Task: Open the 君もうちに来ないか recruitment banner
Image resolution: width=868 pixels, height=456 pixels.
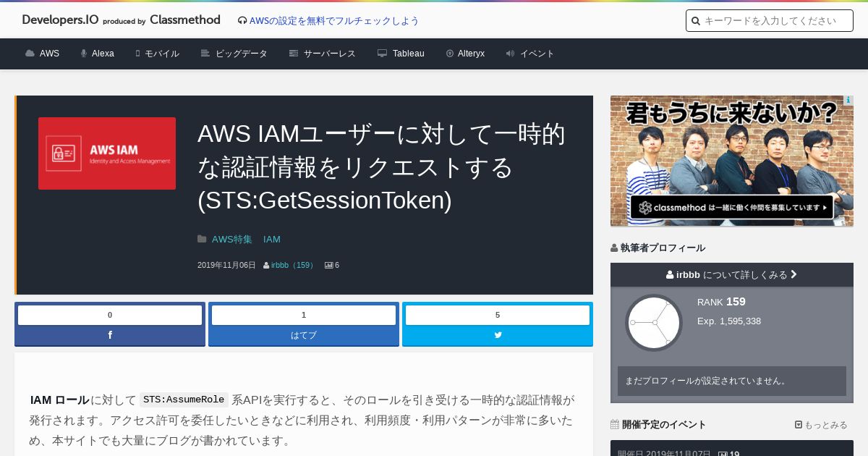Action: click(732, 161)
